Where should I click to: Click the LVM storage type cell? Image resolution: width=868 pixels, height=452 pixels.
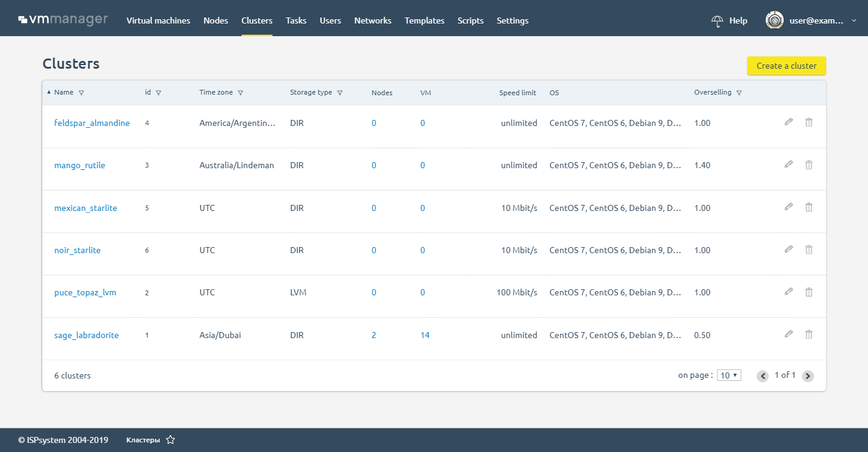click(298, 292)
